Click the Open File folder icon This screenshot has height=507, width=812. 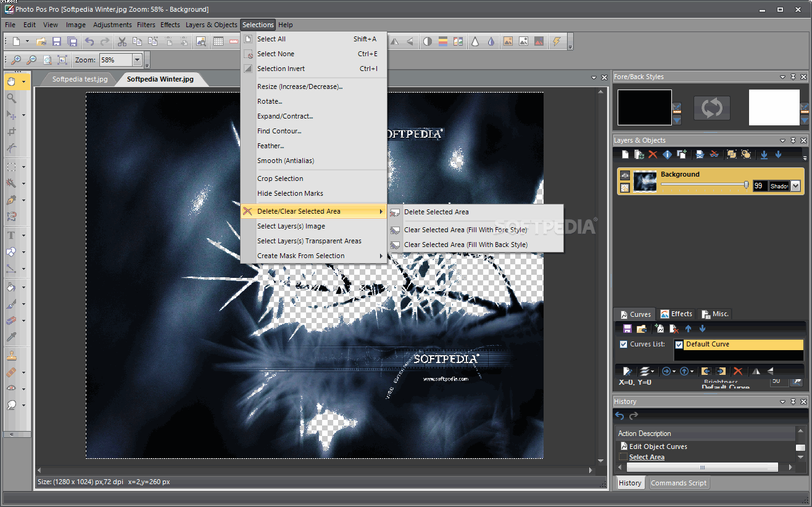coord(41,42)
